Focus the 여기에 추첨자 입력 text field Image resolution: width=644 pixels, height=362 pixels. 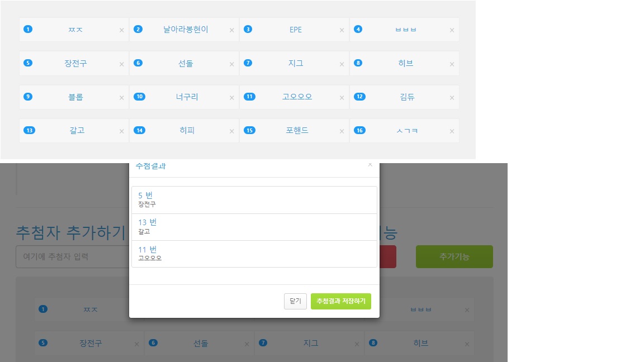tap(73, 257)
